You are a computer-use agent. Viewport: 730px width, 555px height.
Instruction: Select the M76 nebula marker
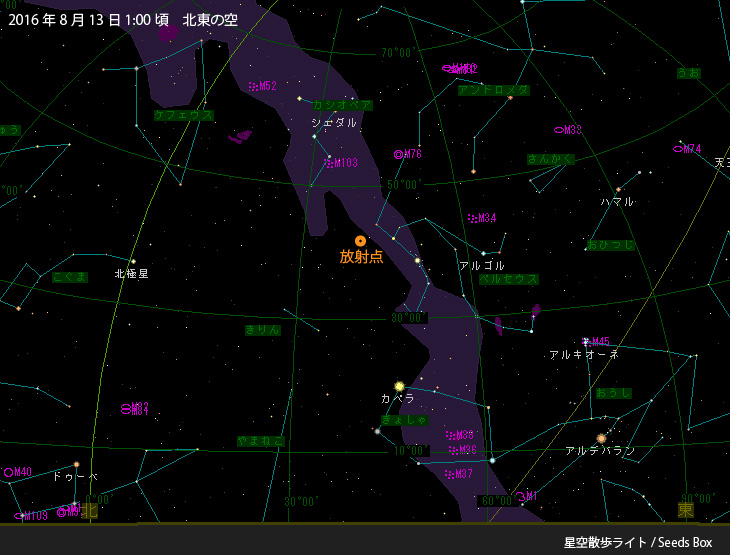coord(408,154)
